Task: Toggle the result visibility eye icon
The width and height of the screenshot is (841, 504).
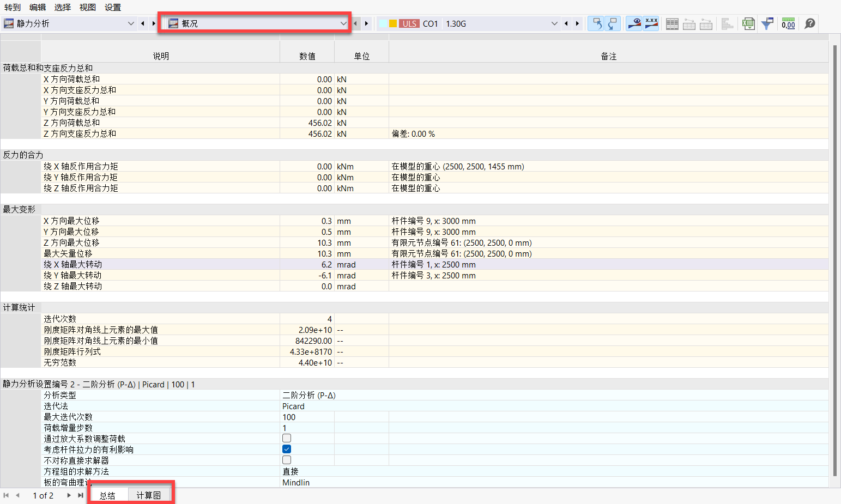Action: point(634,23)
